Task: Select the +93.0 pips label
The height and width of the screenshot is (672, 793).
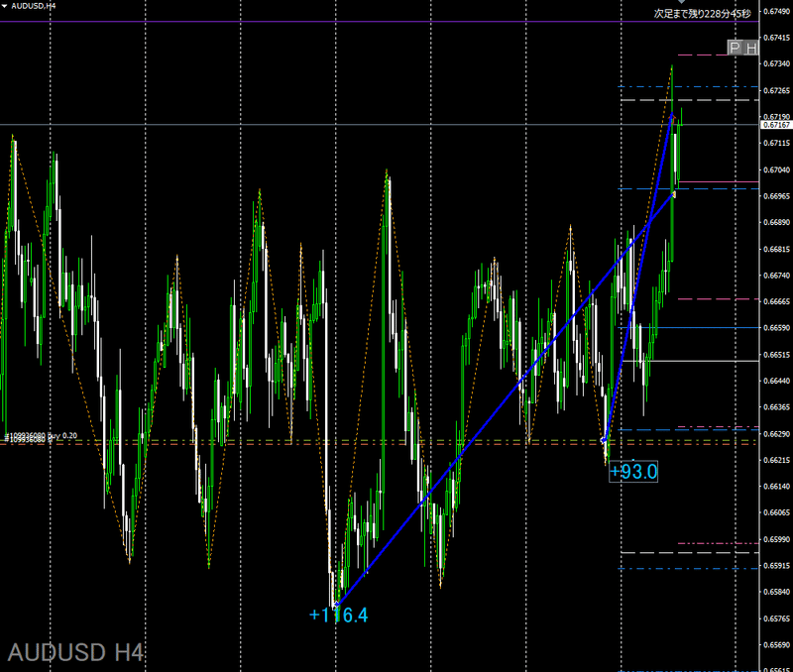Action: [633, 472]
